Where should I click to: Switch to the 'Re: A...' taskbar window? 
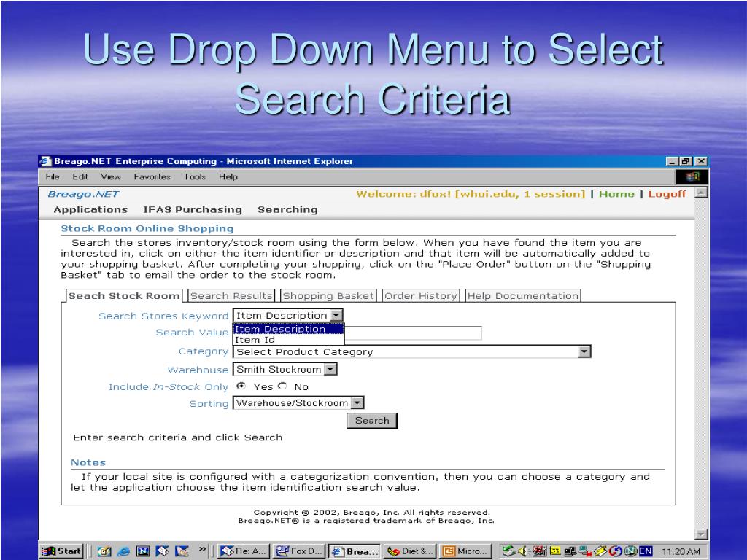click(244, 551)
